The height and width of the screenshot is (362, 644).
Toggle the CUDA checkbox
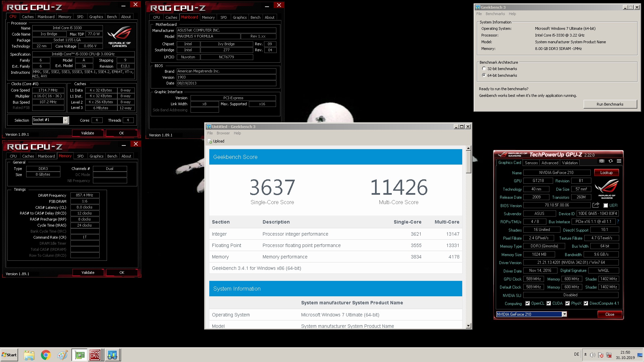click(549, 303)
